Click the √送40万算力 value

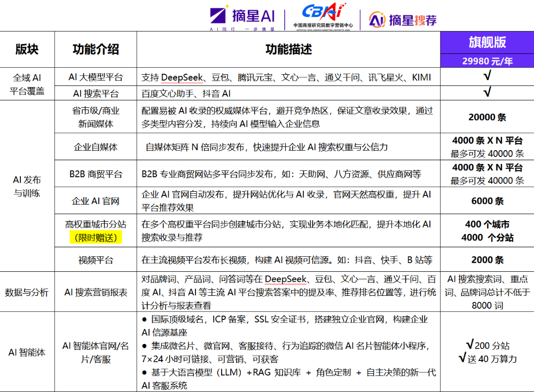(x=488, y=358)
